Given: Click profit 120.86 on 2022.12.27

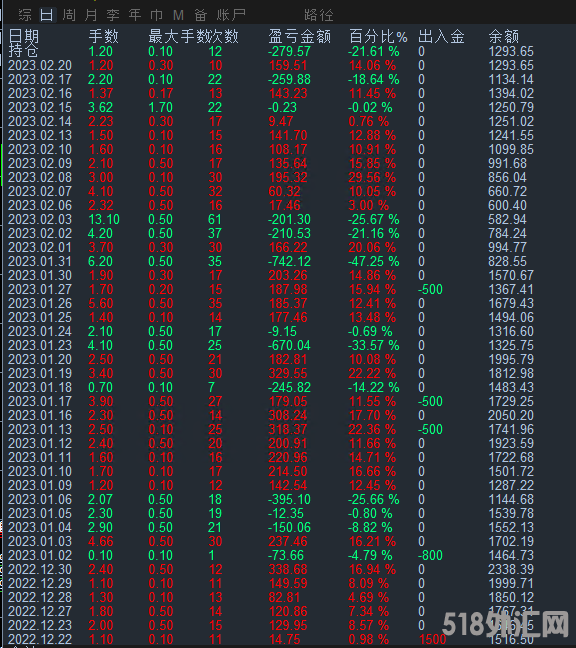Looking at the screenshot, I should [288, 611].
